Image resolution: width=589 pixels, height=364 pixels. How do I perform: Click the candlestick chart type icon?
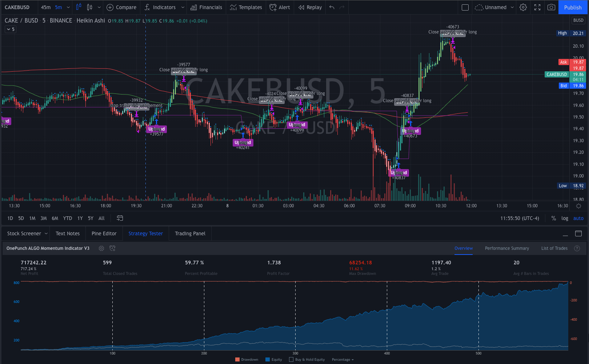point(90,7)
